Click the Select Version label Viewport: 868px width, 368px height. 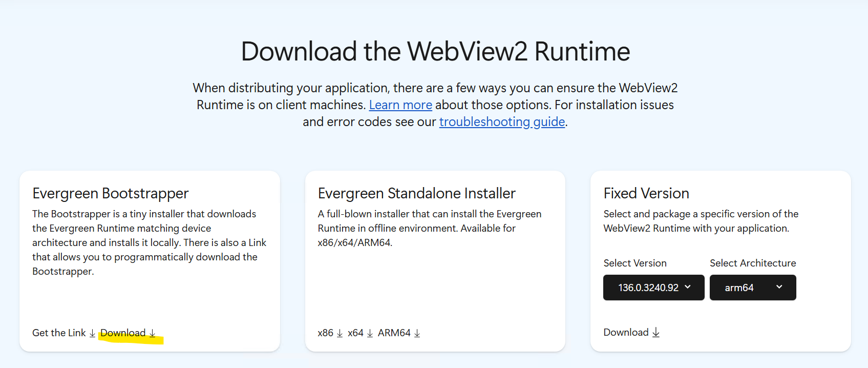point(635,263)
